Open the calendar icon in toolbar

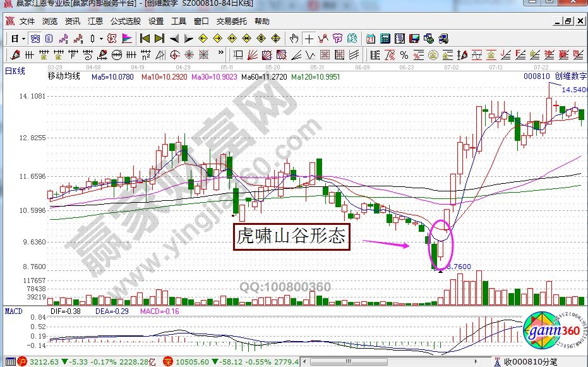click(x=370, y=39)
